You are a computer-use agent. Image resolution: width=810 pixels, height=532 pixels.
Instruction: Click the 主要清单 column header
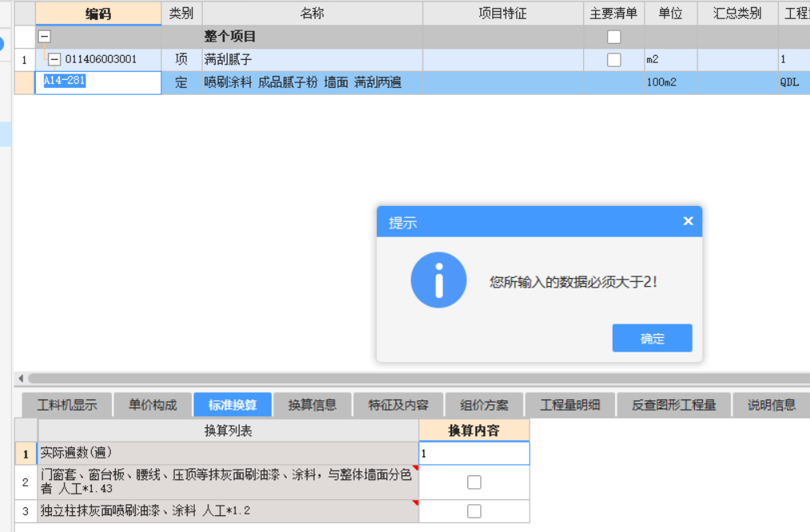tap(613, 14)
